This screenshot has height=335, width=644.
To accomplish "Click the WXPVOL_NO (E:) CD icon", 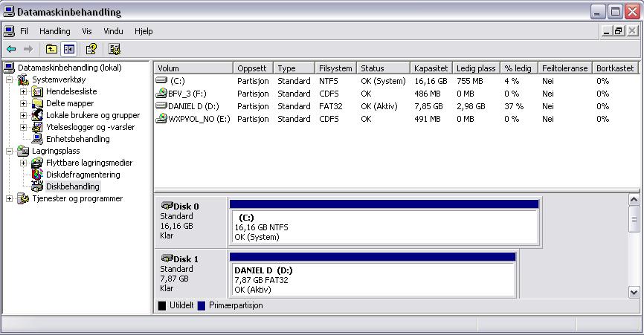I will coord(161,119).
